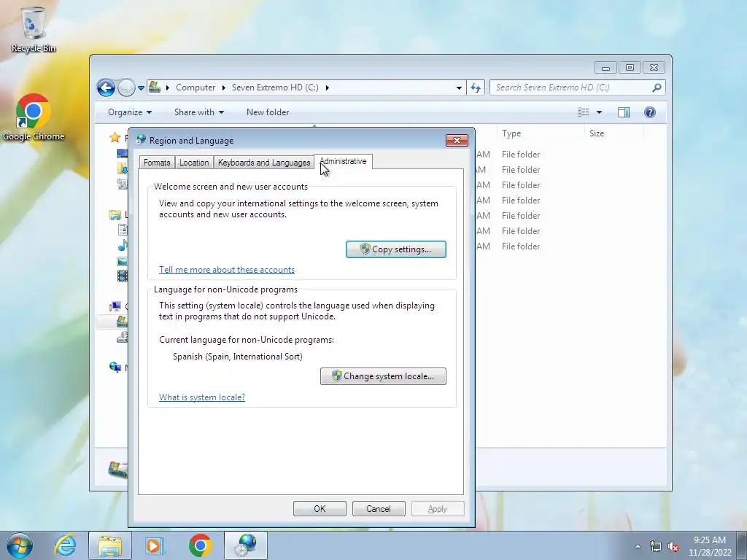Click the Libraries icon in navigation pane
The width and height of the screenshot is (747, 560).
point(115,215)
